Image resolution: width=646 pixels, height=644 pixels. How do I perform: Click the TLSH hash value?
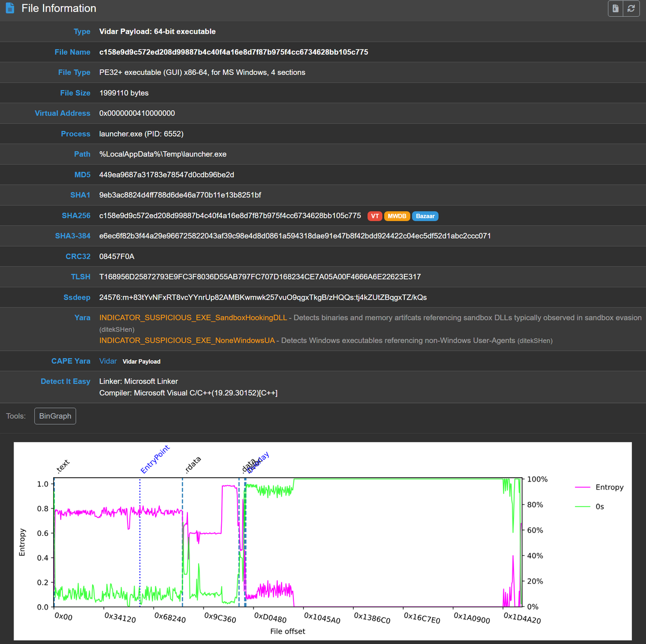260,277
